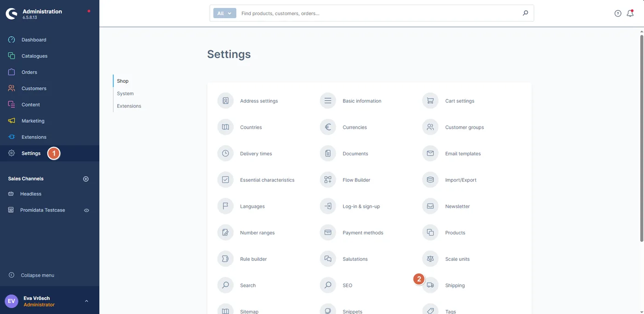The image size is (644, 314).
Task: Open the Languages flag icon
Action: click(x=225, y=206)
